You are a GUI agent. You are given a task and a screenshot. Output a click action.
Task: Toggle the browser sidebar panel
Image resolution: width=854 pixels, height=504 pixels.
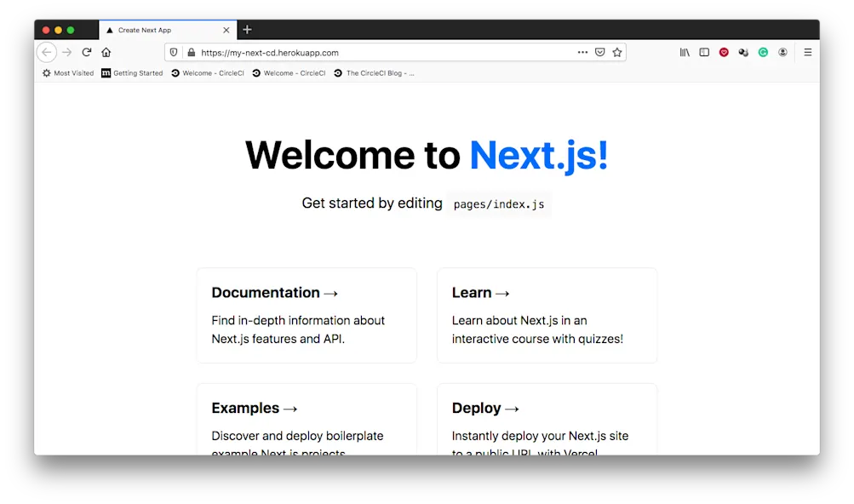[x=704, y=52]
